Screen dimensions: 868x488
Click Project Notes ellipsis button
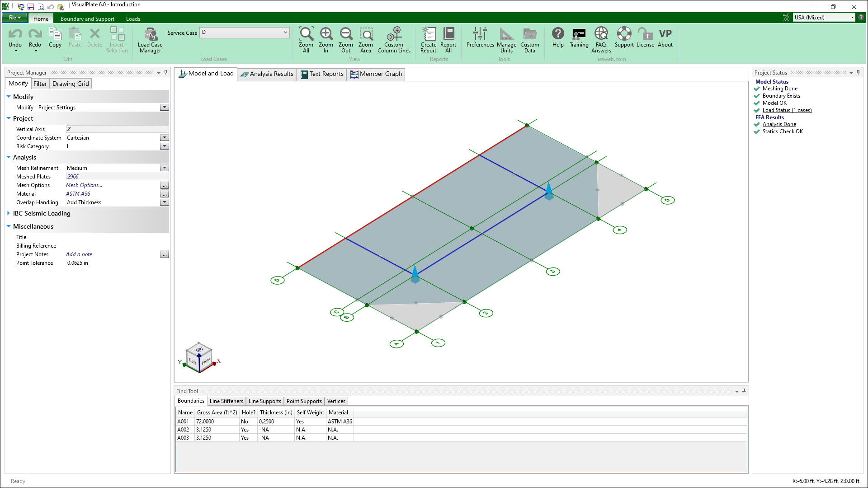(x=165, y=254)
